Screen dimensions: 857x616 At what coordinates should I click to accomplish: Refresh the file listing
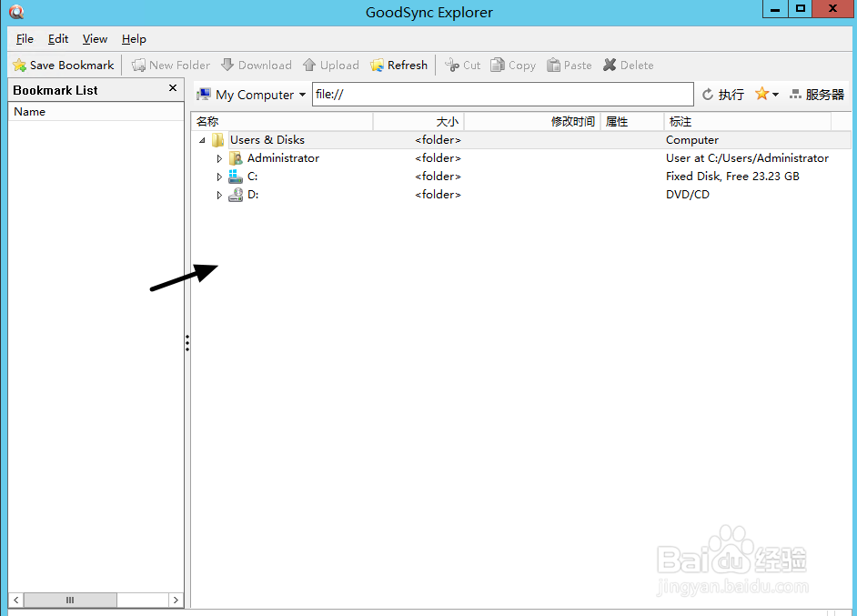point(399,65)
